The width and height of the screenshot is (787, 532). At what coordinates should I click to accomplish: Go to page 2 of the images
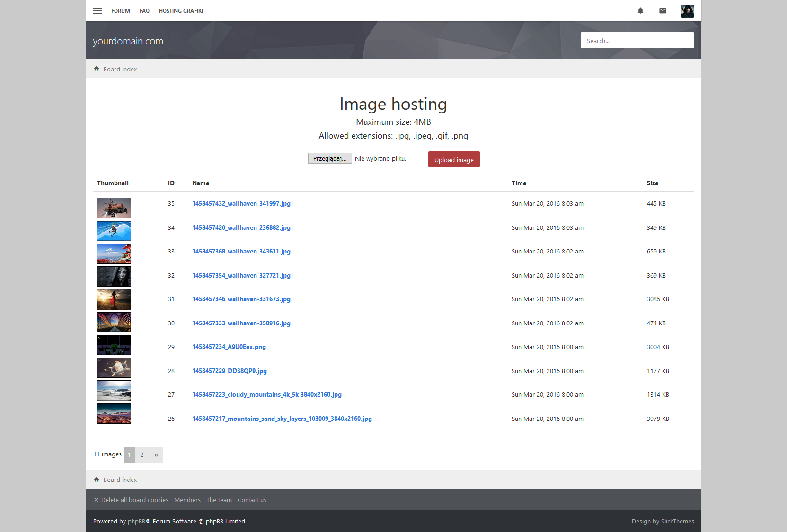141,455
